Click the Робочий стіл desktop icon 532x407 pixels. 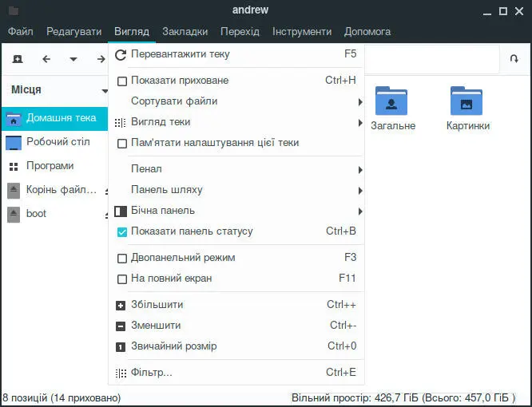click(14, 143)
